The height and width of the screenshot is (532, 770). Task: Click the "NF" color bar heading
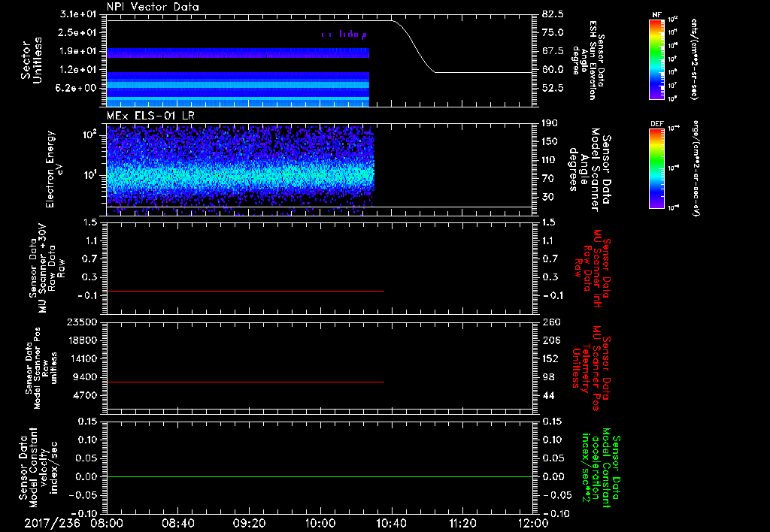656,15
